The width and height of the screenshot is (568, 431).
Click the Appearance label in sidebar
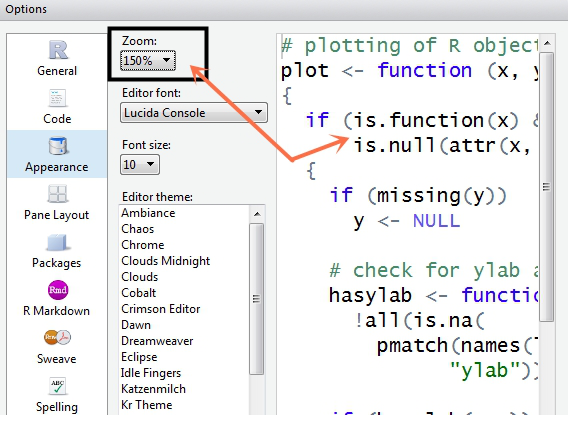(x=57, y=167)
